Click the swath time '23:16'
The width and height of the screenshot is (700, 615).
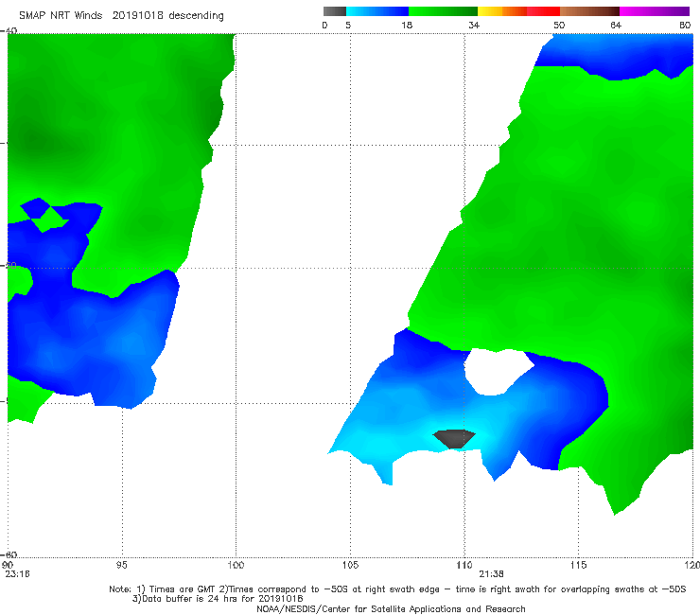pyautogui.click(x=17, y=574)
